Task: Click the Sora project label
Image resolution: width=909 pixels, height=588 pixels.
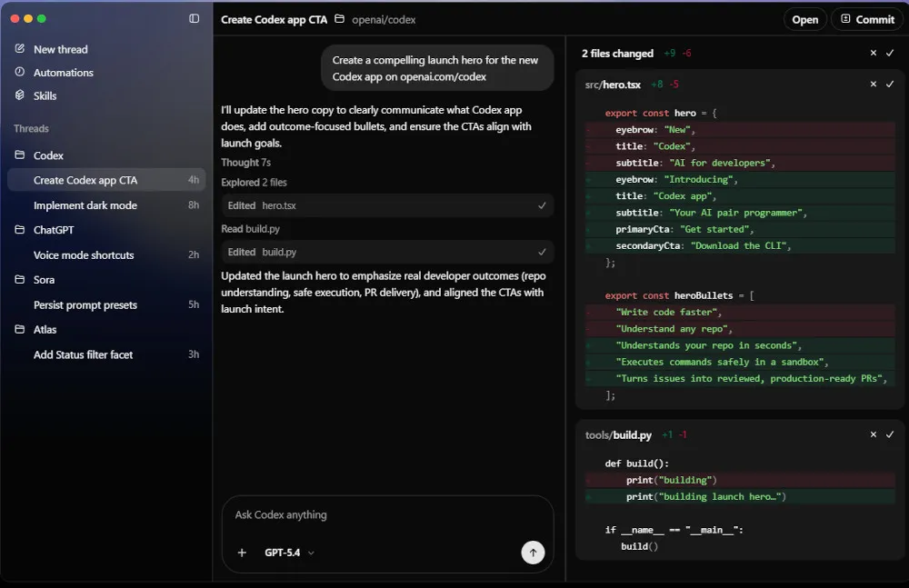Action: pyautogui.click(x=44, y=280)
